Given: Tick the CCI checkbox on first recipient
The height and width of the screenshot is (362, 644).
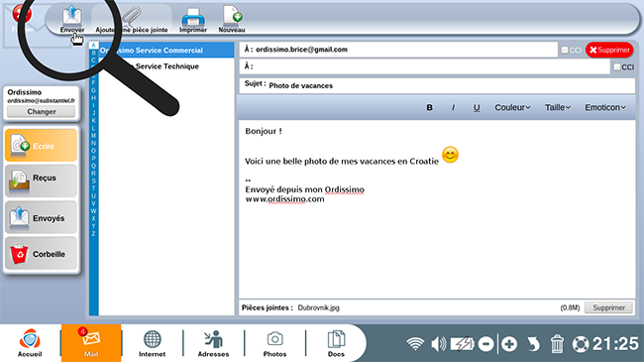Looking at the screenshot, I should (565, 50).
